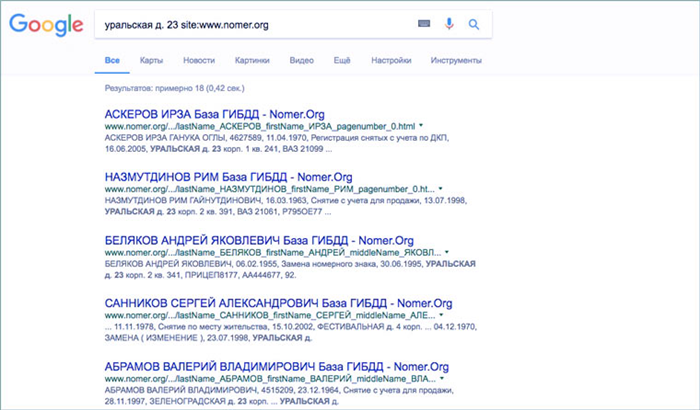Click the НАЗМУТДИНОВ result green URL text

click(270, 189)
